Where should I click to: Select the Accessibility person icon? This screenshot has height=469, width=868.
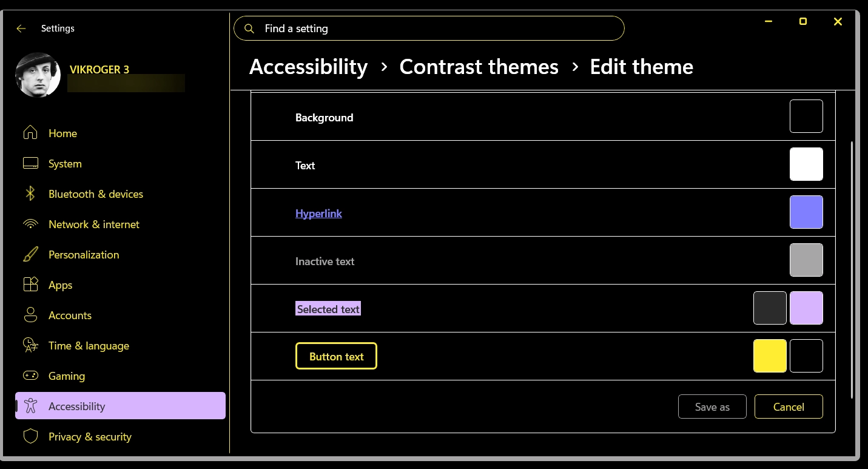30,406
